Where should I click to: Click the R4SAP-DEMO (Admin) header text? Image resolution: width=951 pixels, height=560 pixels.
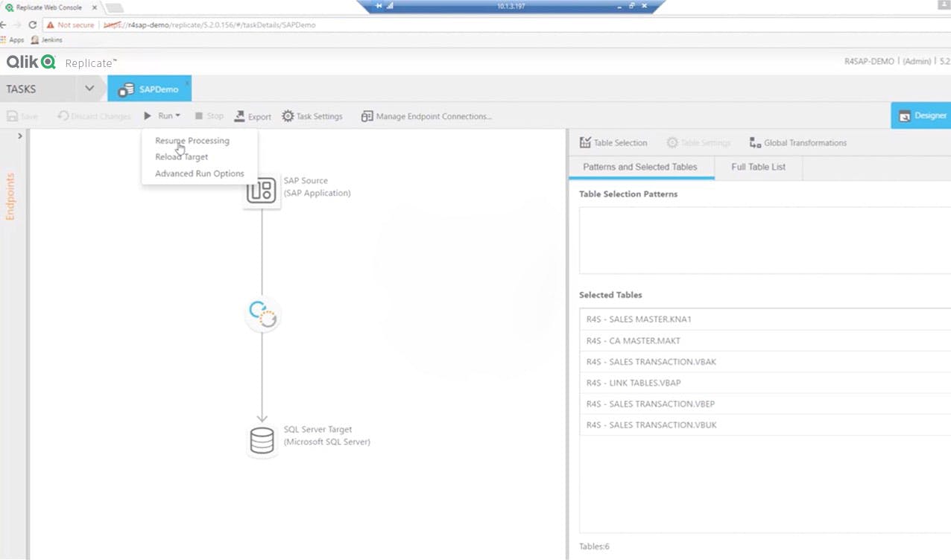pyautogui.click(x=888, y=62)
